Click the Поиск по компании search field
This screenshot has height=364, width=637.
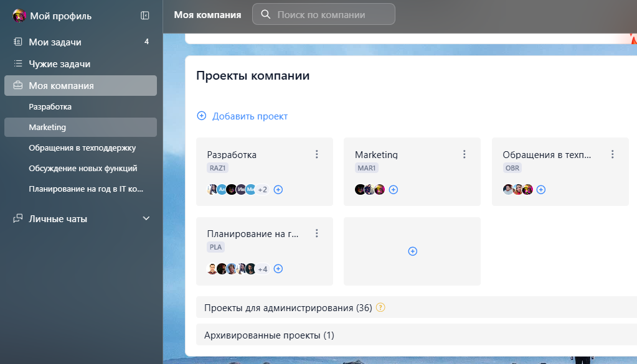tap(324, 14)
